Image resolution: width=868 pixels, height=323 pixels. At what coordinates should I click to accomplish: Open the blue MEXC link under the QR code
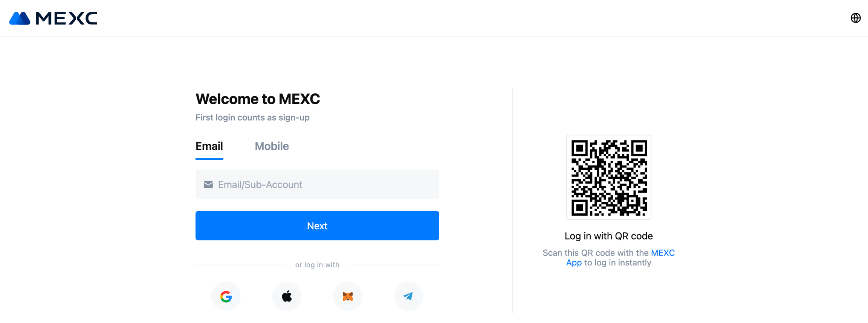[x=663, y=253]
